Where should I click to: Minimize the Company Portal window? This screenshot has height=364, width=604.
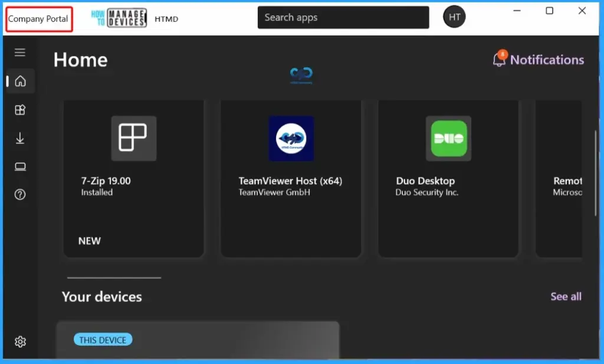click(517, 11)
